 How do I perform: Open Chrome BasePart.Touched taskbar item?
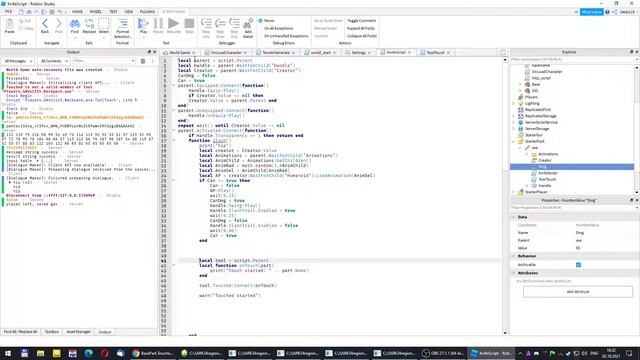coord(153,353)
